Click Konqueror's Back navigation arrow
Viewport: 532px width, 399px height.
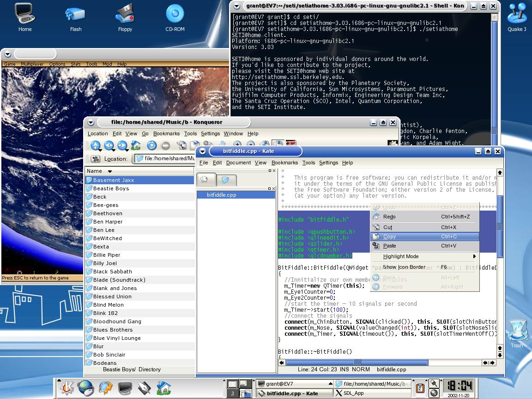(x=109, y=145)
